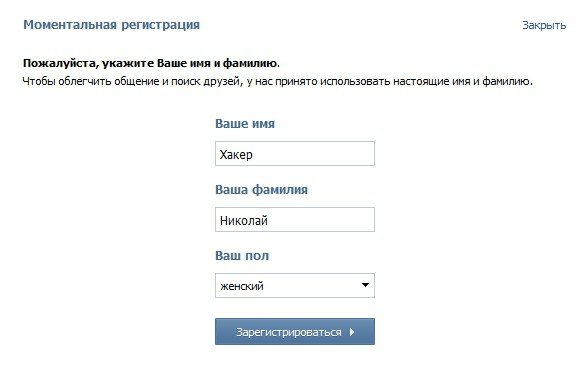Click the Моментальная регистрация title
Image resolution: width=588 pixels, height=378 pixels.
111,25
